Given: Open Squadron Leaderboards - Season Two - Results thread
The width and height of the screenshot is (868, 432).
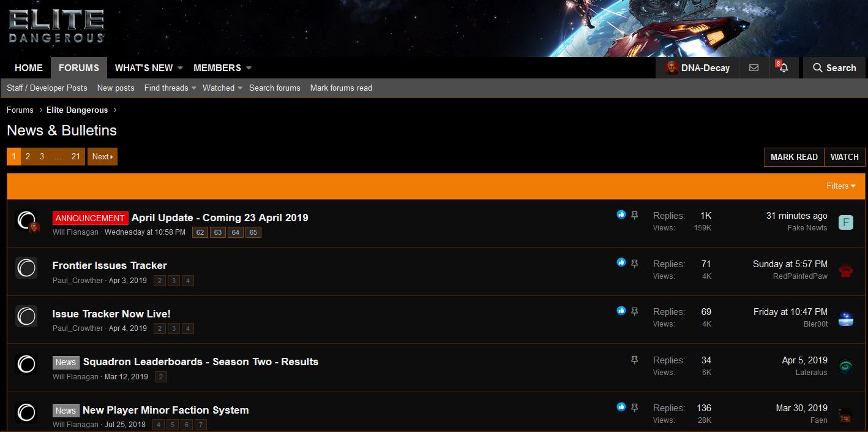Looking at the screenshot, I should click(201, 362).
